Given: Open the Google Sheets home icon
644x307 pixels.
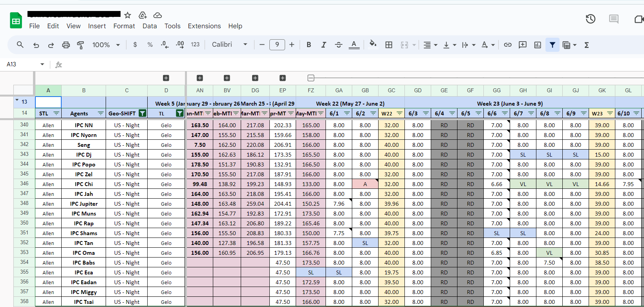Looking at the screenshot, I should click(16, 20).
